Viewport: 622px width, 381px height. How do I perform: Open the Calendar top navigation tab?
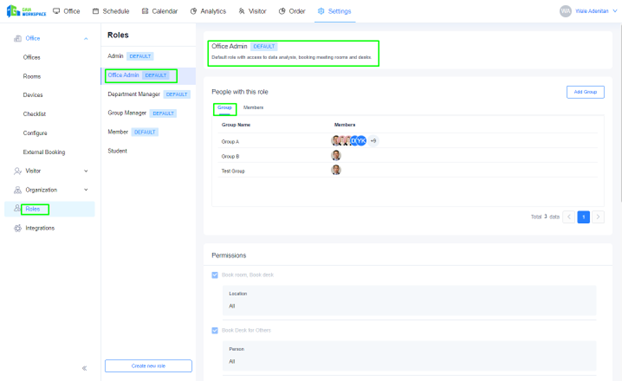(x=159, y=11)
